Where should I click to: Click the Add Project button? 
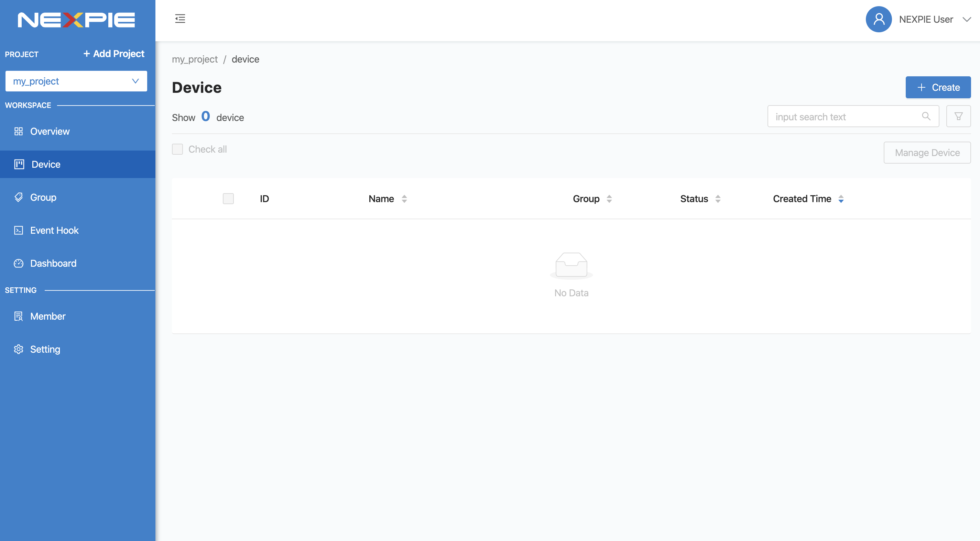[x=113, y=53]
